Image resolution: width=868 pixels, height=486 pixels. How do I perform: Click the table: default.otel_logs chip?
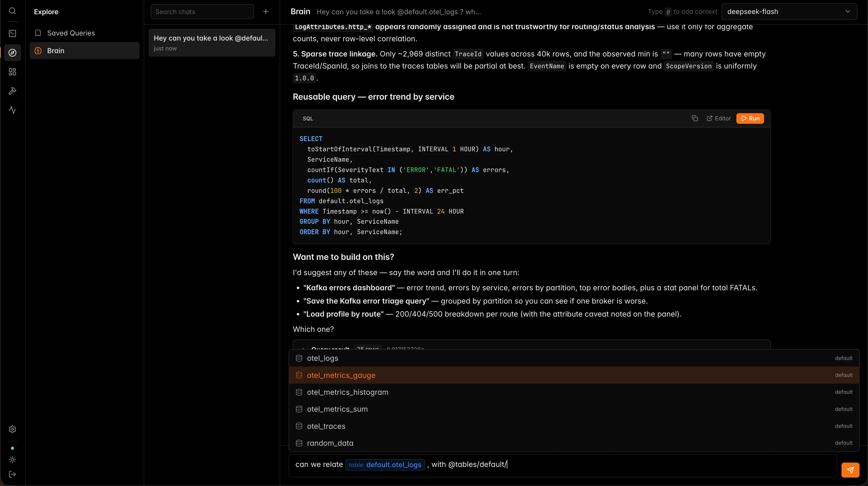pyautogui.click(x=385, y=465)
